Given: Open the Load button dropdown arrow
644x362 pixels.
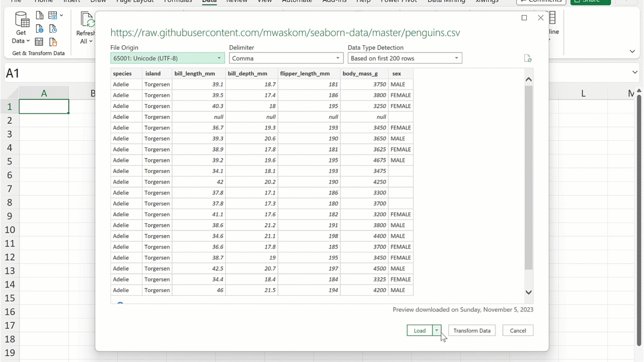Looking at the screenshot, I should 437,330.
